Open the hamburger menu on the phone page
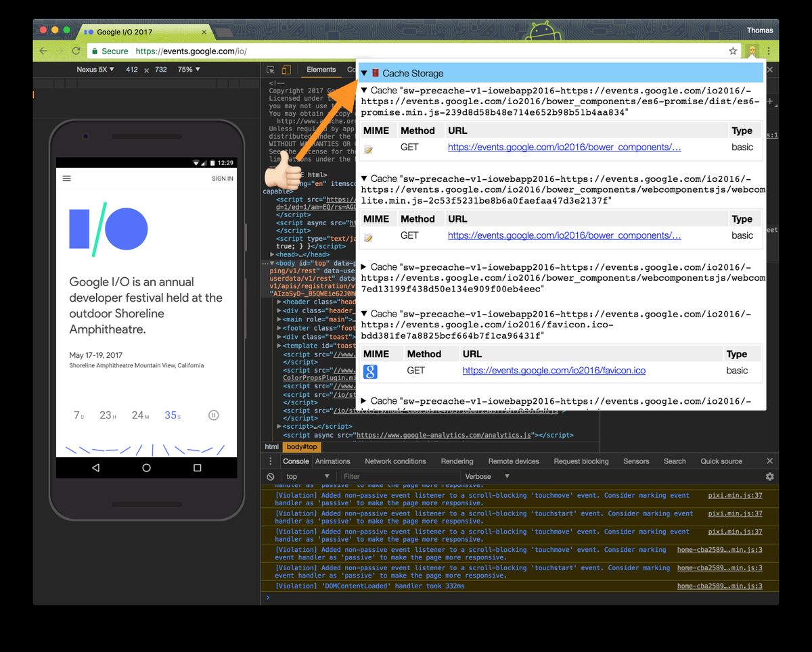This screenshot has height=652, width=812. tap(66, 179)
